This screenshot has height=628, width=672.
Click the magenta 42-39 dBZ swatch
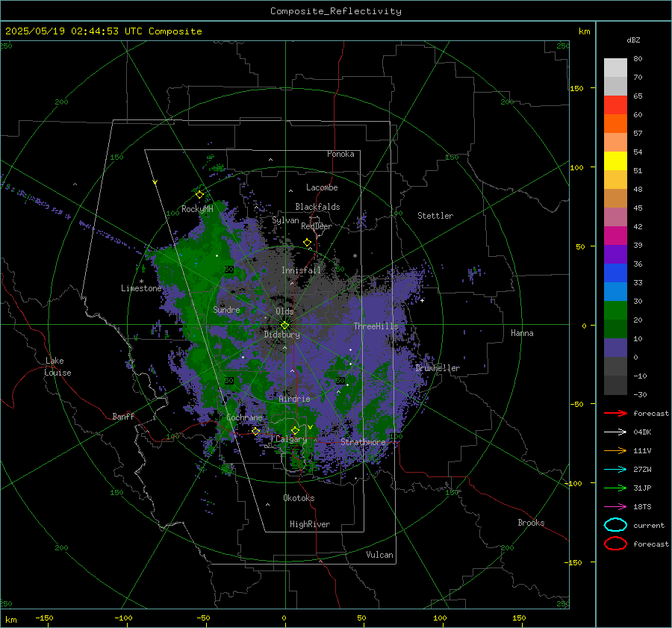[615, 236]
